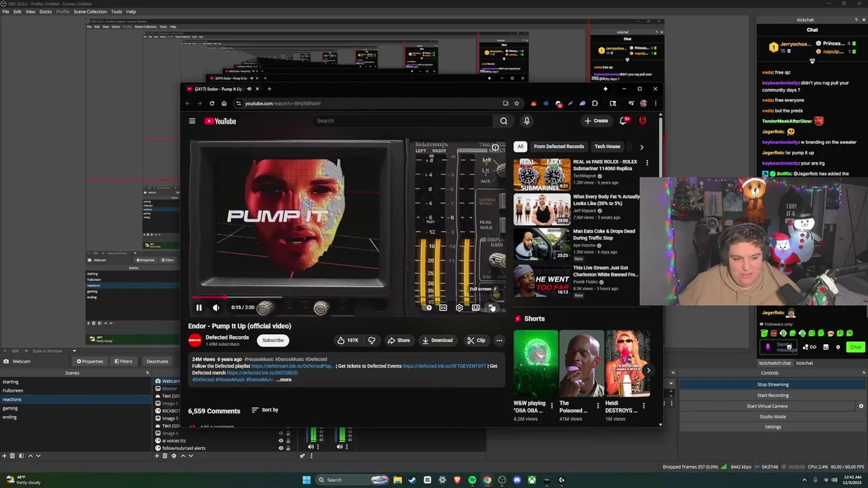This screenshot has width=868, height=488.
Task: Open Webcam Filters
Action: [123, 361]
